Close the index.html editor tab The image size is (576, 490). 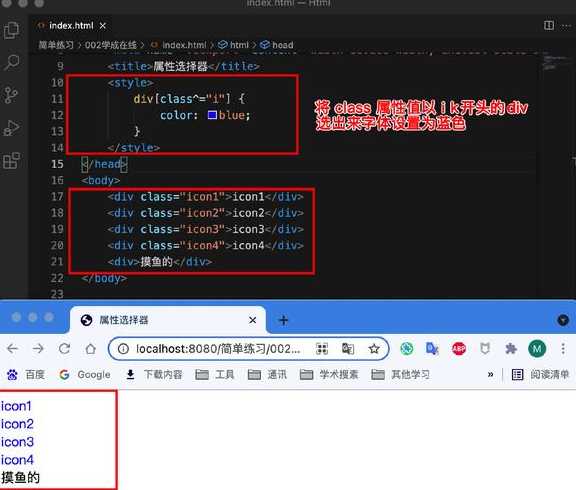(x=103, y=26)
